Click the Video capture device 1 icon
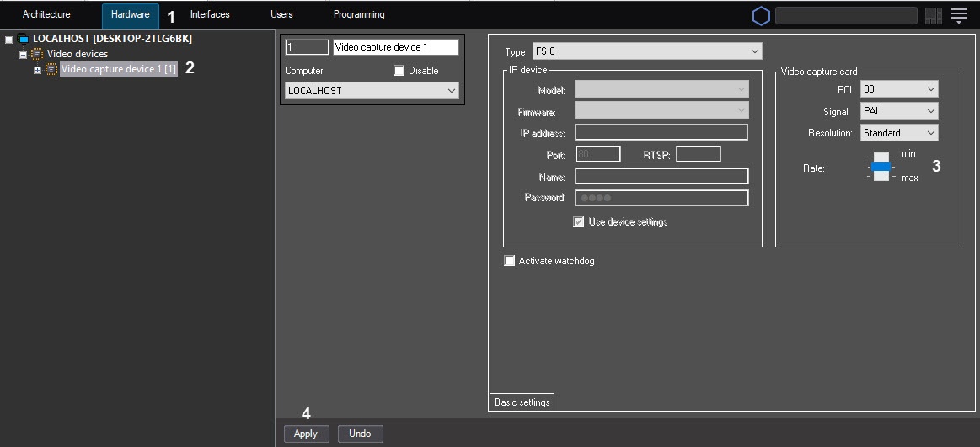 point(51,69)
